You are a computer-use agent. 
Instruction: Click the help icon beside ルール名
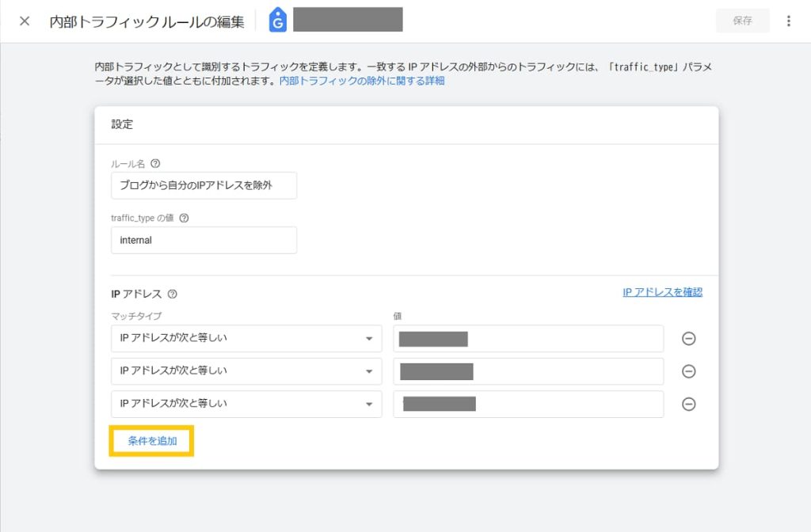(x=155, y=164)
